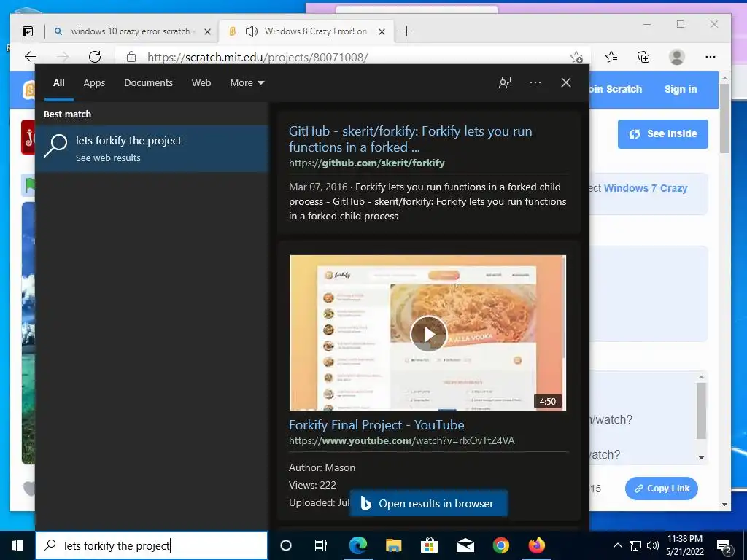
Task: Click Edge address bar URL
Action: 258,57
